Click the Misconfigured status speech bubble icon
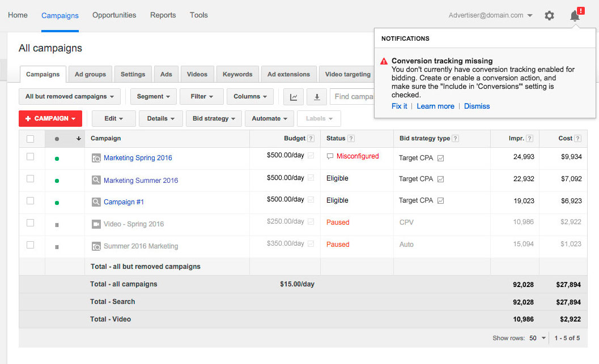 (x=330, y=156)
